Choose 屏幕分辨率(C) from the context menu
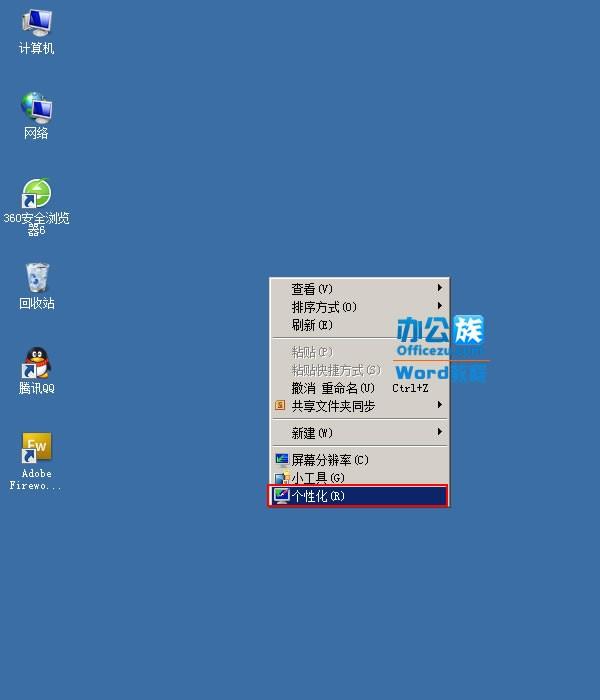 [x=360, y=460]
